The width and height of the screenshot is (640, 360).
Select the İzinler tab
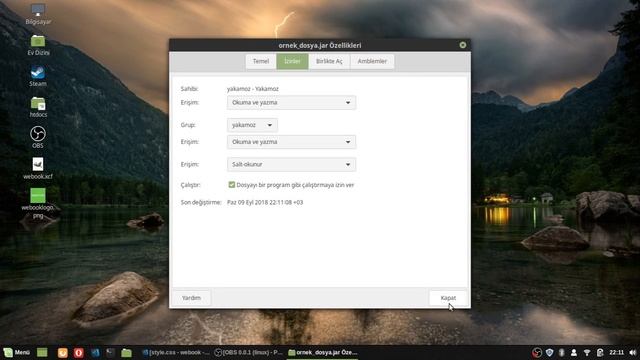(x=292, y=61)
